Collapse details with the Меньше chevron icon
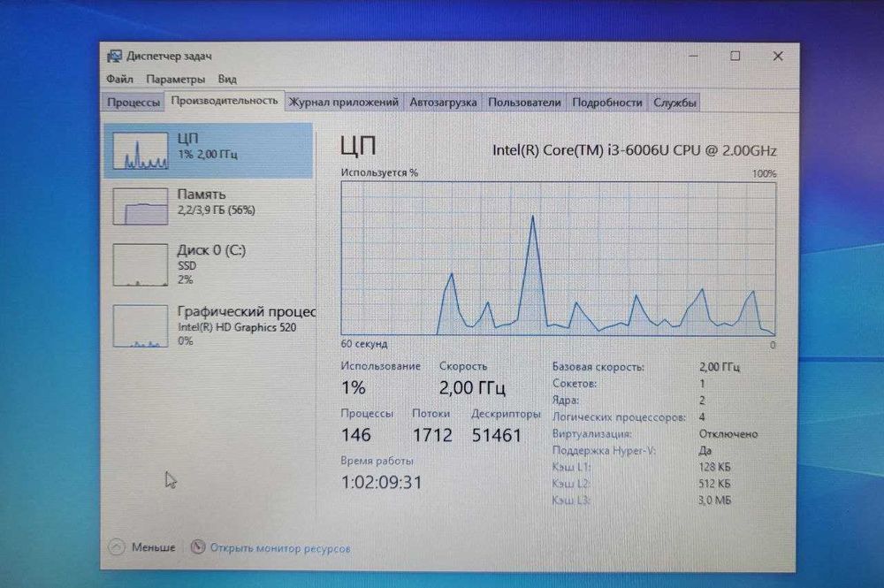Image resolution: width=884 pixels, height=588 pixels. point(116,546)
